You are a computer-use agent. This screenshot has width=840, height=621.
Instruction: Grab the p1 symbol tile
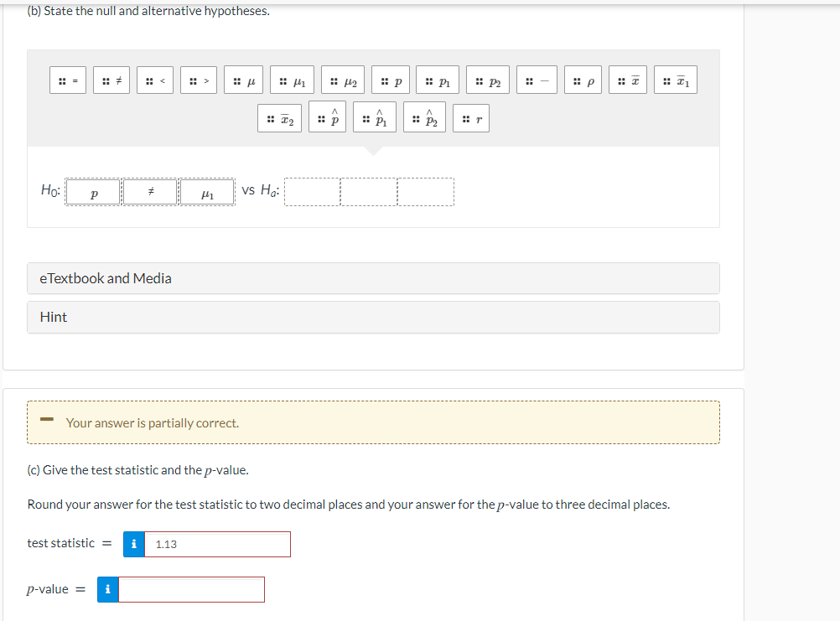[x=437, y=80]
